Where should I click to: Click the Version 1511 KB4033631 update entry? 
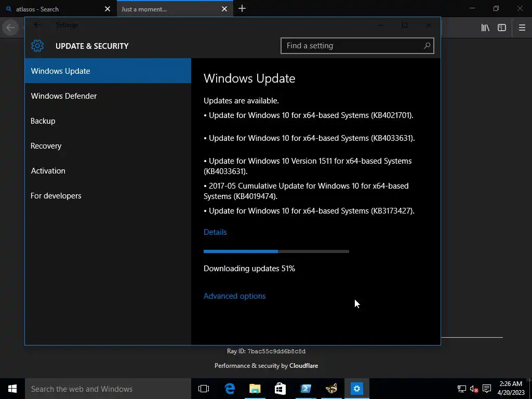click(x=308, y=166)
